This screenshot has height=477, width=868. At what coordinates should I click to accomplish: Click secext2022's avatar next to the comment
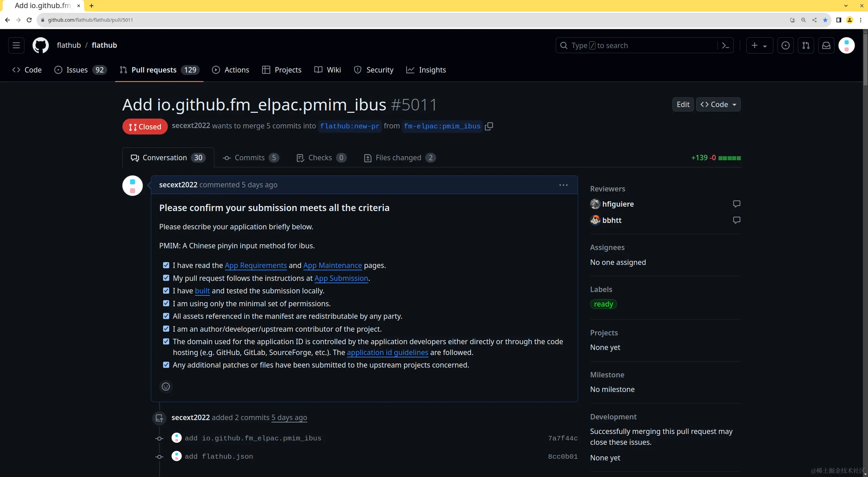click(x=133, y=186)
